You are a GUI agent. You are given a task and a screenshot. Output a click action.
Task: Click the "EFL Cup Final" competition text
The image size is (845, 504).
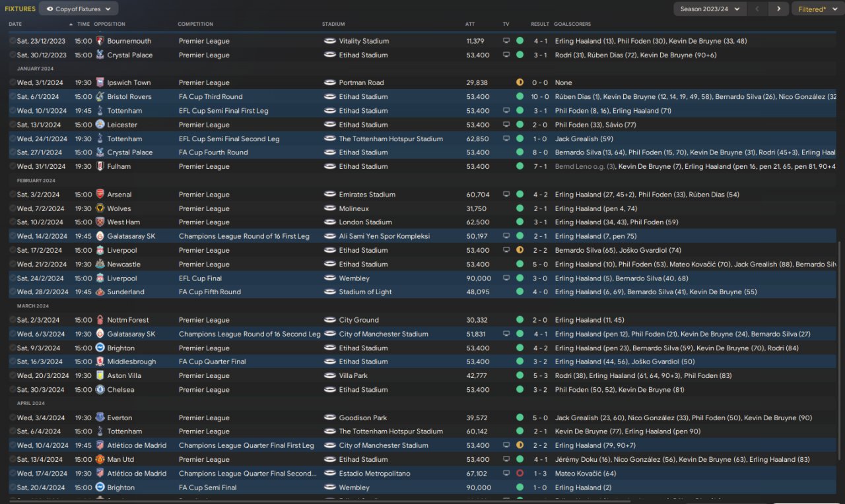coord(200,278)
